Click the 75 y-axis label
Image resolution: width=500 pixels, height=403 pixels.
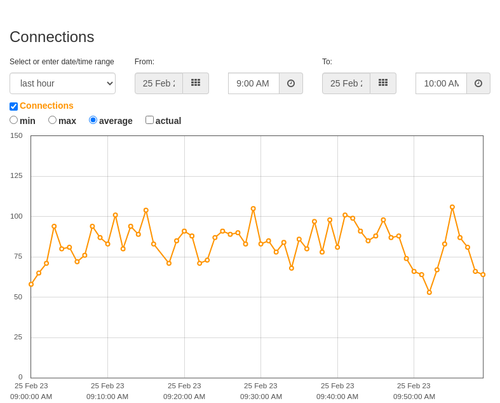tap(18, 256)
